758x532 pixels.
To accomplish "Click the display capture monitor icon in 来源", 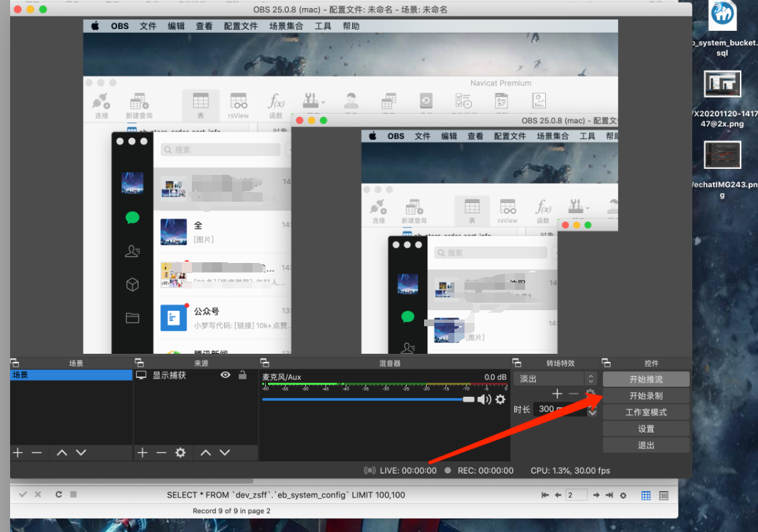I will [141, 375].
